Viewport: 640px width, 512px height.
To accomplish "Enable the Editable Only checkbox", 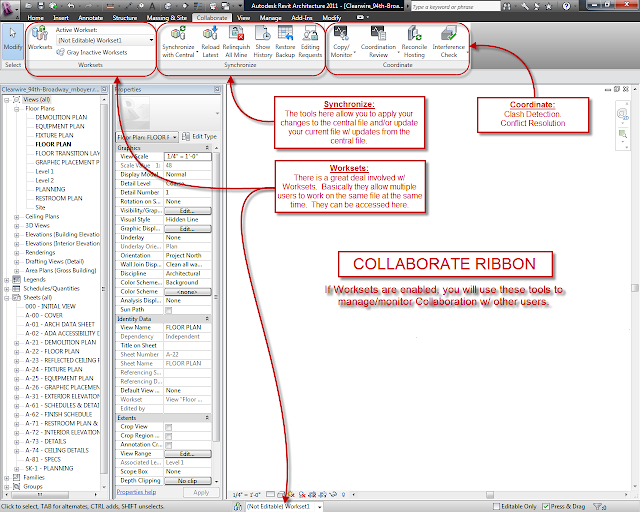I will [496, 506].
